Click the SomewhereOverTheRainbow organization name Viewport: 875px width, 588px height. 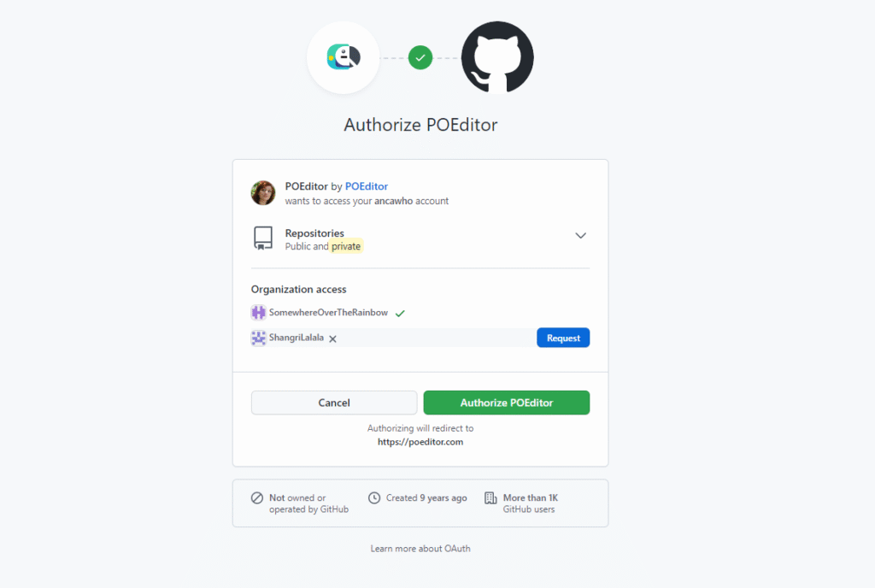(328, 313)
